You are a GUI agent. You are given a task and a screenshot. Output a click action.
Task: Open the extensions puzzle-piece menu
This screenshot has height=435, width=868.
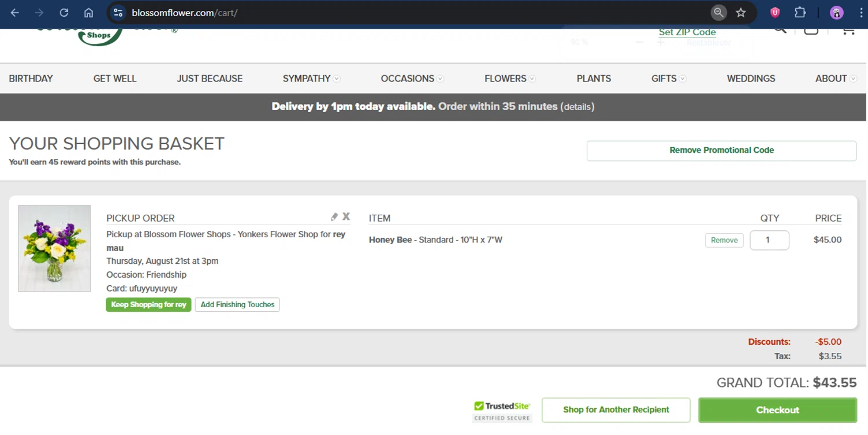[x=800, y=13]
